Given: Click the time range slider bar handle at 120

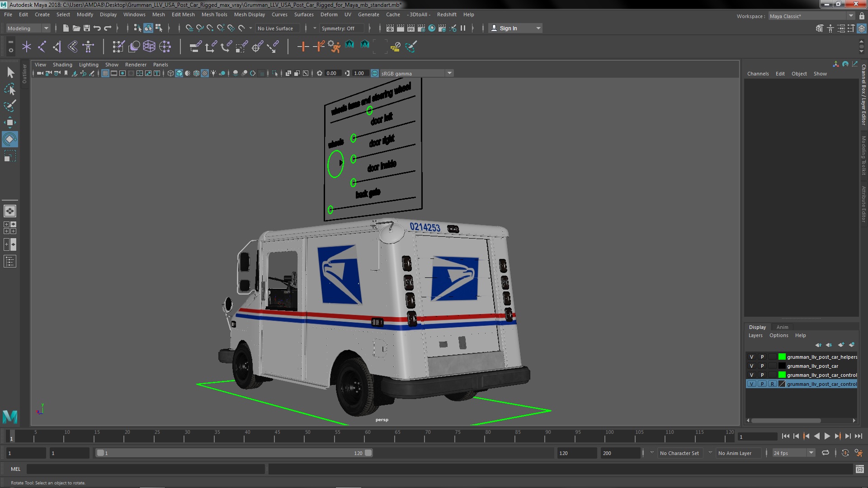Looking at the screenshot, I should 368,453.
